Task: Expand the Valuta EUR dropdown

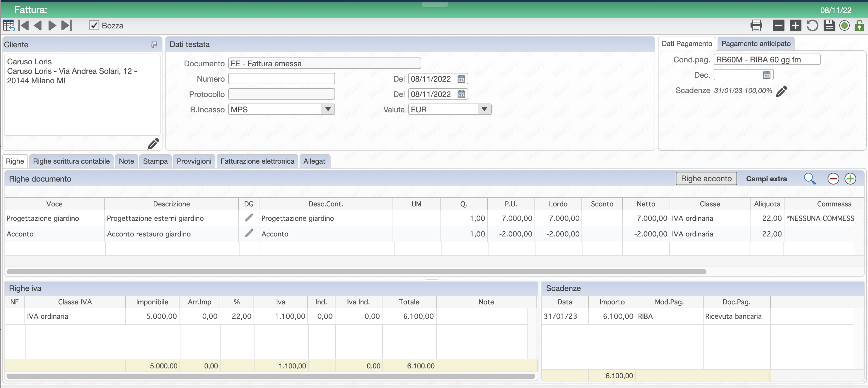Action: [x=484, y=109]
